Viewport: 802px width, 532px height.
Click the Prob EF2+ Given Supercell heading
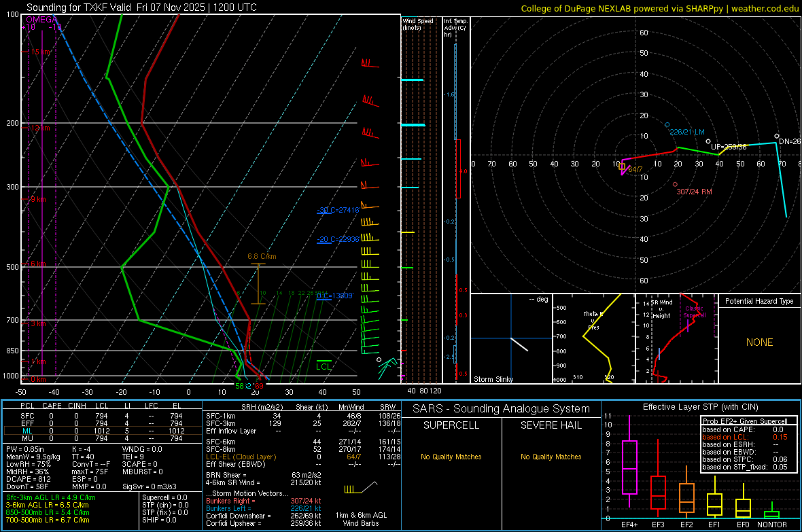tap(745, 421)
